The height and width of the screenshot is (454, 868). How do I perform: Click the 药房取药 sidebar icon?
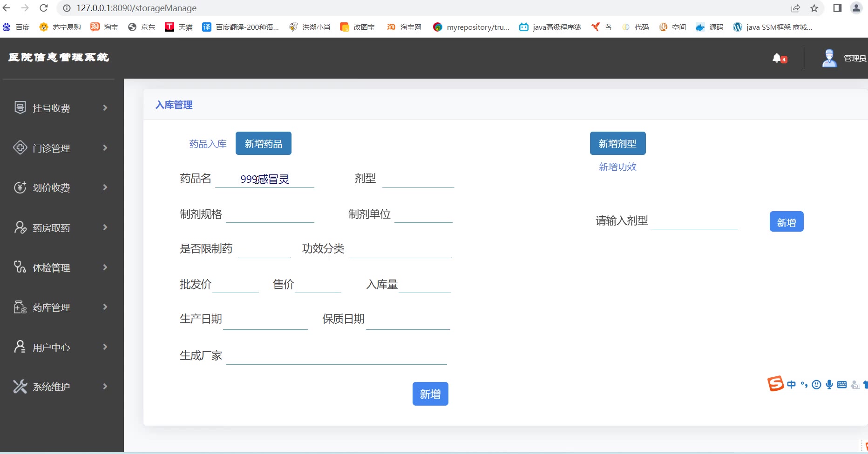click(x=20, y=227)
